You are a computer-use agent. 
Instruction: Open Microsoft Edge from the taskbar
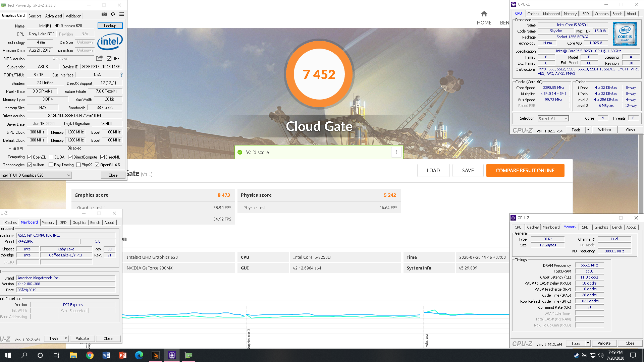139,355
